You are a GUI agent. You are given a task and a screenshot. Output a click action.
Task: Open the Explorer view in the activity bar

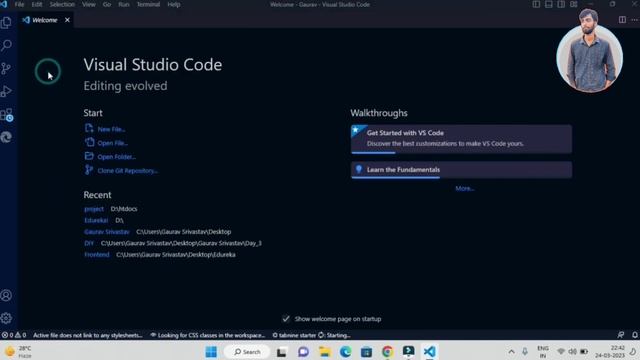[x=6, y=22]
